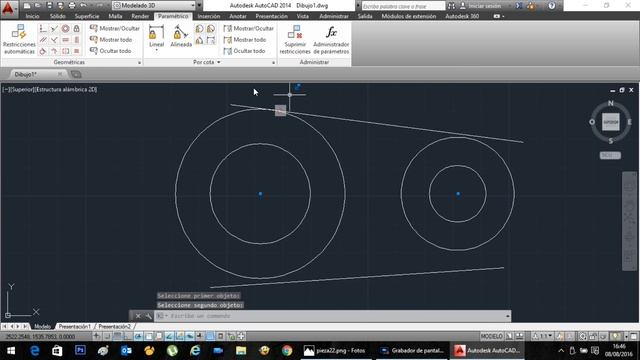This screenshot has width=640, height=360.
Task: Select the vertical constraint icon
Action: click(x=76, y=40)
